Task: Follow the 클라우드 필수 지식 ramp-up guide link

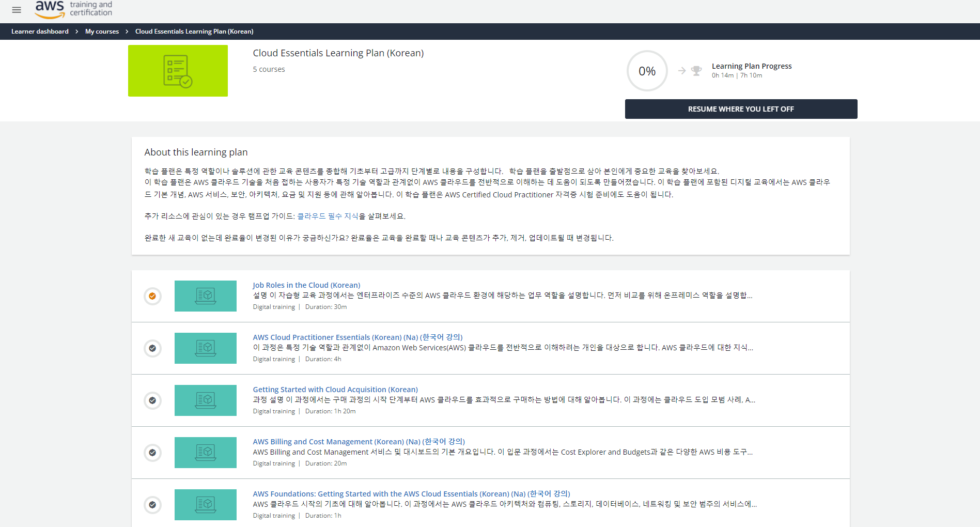Action: [x=328, y=216]
